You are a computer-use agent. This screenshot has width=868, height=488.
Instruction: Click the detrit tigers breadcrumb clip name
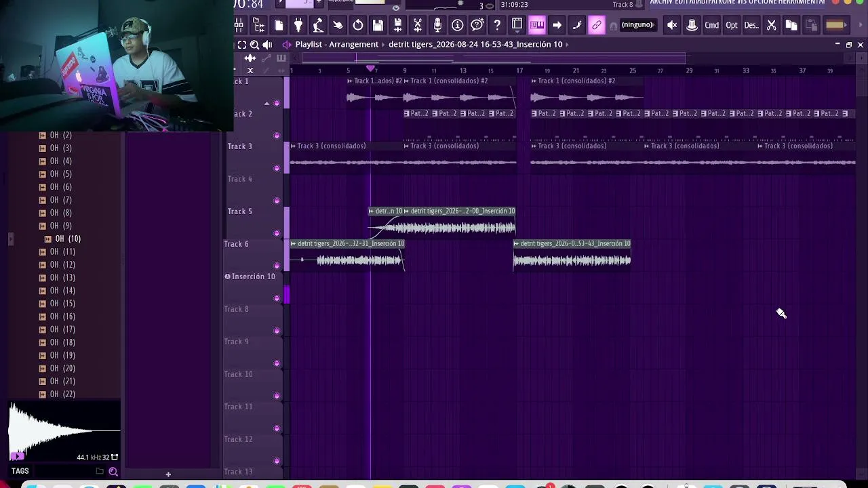(x=475, y=45)
